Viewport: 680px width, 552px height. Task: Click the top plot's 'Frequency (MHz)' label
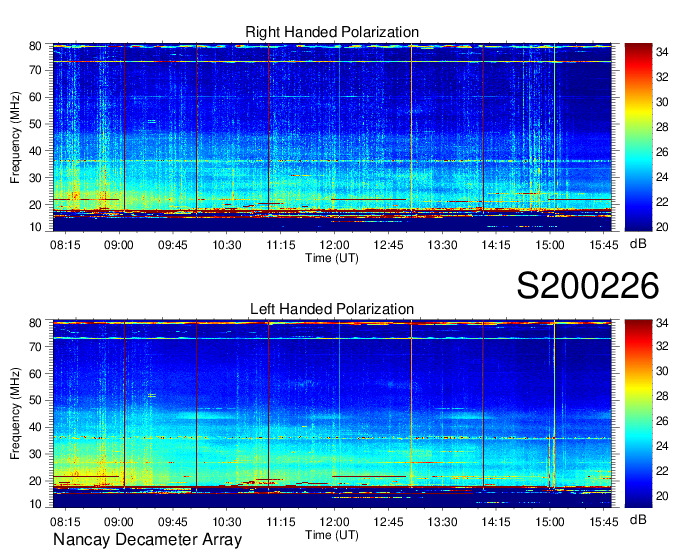click(x=15, y=137)
